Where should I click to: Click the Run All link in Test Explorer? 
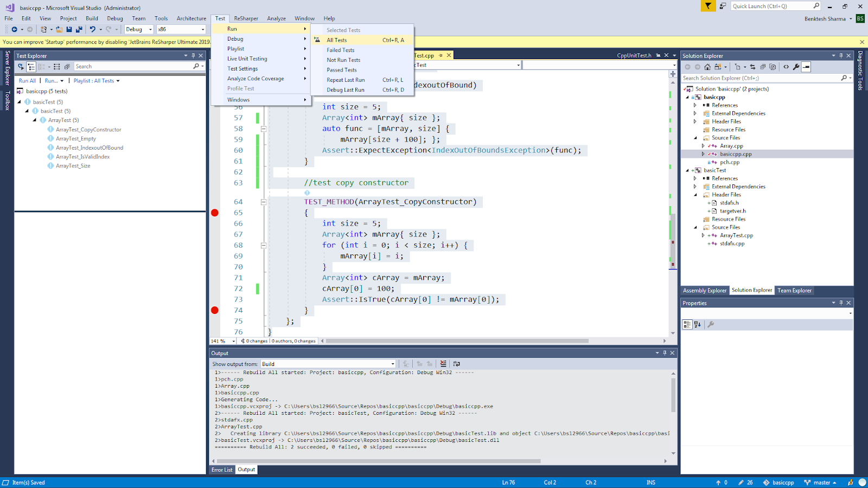[x=27, y=80]
